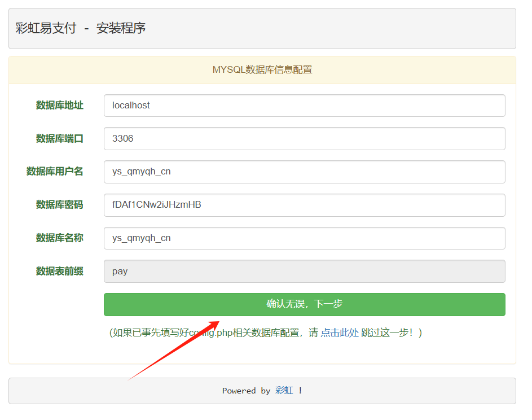Click the 数据库名称 field label
The image size is (532, 420).
point(59,238)
